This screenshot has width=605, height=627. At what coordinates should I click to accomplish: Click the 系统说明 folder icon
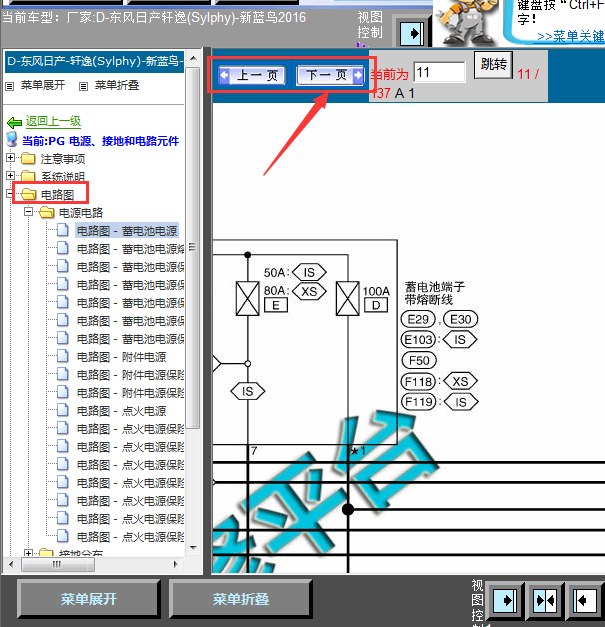point(28,176)
